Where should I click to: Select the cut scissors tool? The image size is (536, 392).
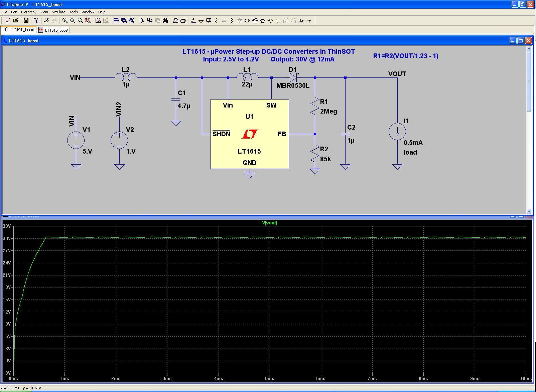pos(142,21)
